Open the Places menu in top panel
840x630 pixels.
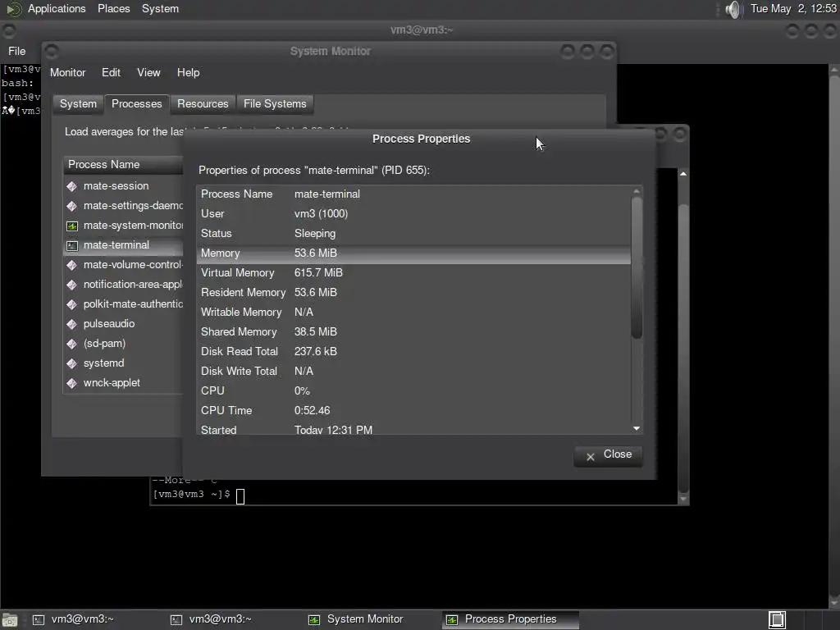tap(113, 8)
